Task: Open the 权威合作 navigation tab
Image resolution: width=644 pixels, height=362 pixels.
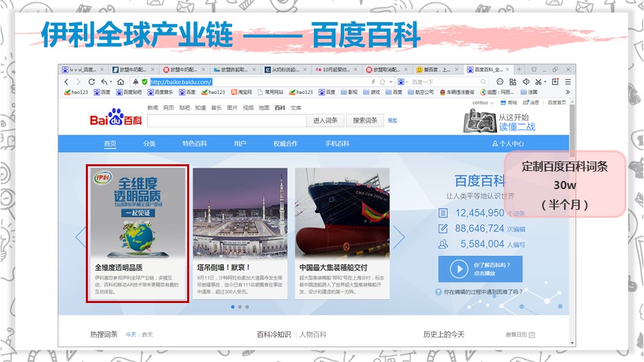Action: 285,143
